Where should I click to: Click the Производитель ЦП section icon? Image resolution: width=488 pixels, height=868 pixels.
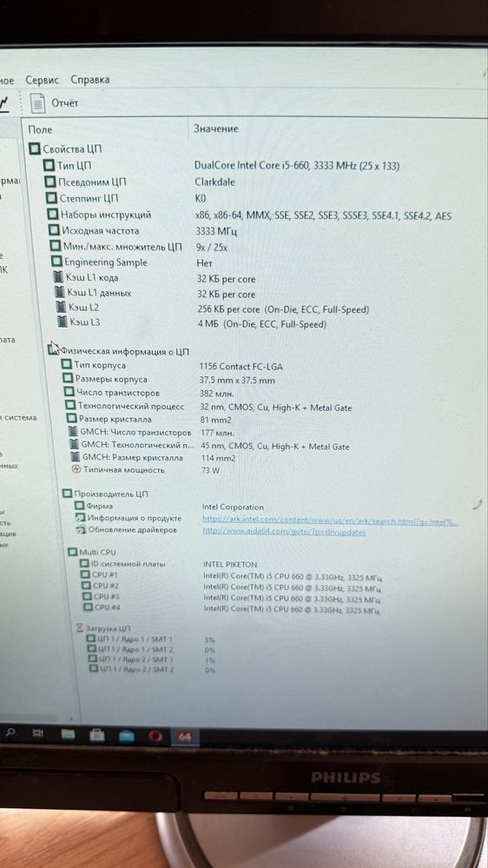point(67,494)
